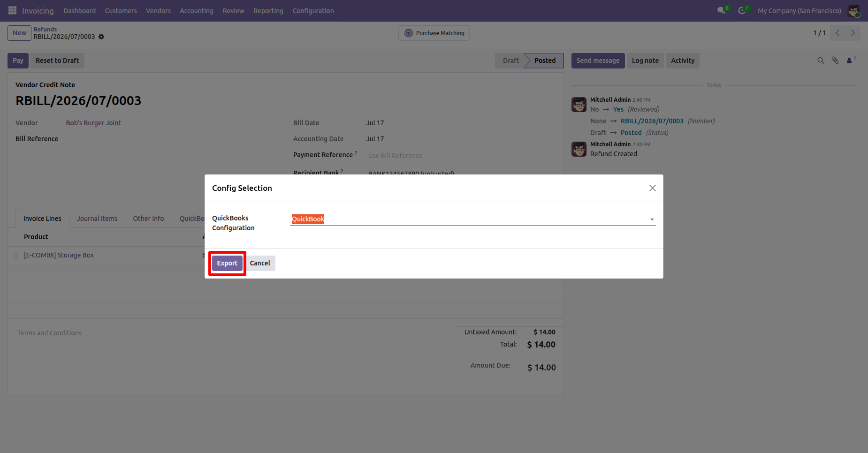Go to the Dashboard menu

(80, 11)
